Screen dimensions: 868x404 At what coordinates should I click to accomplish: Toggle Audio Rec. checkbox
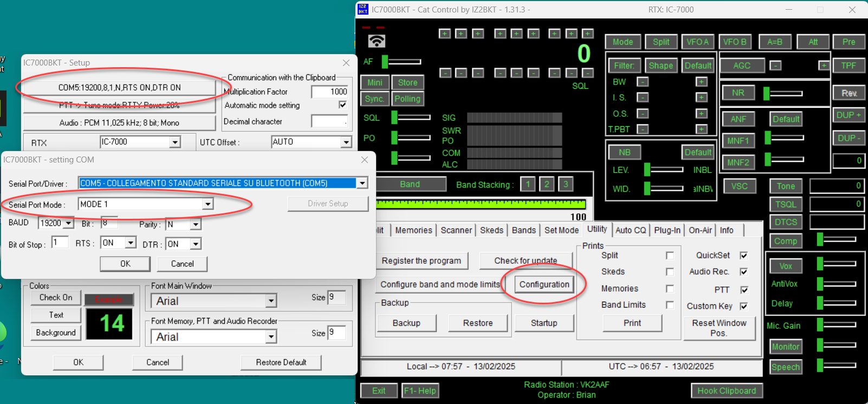click(744, 272)
